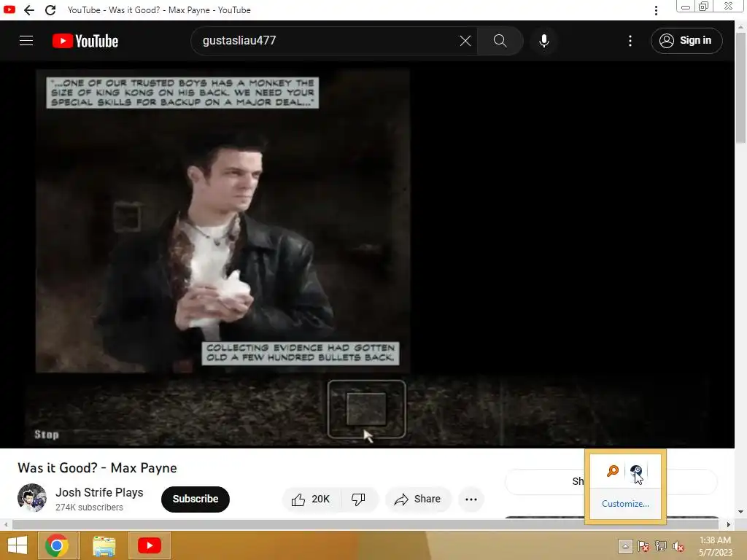Open Windows Start button
747x560 pixels.
pos(18,545)
